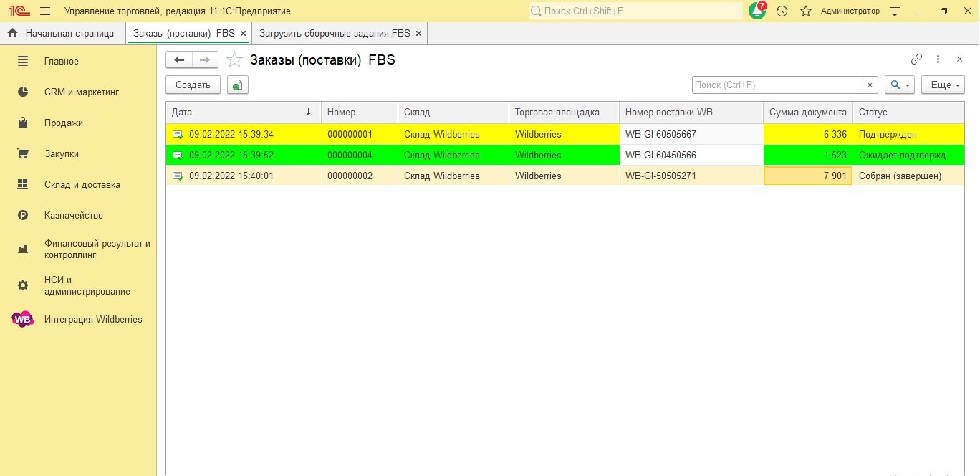Open favorites star in title bar
This screenshot has height=476, width=980.
click(806, 11)
